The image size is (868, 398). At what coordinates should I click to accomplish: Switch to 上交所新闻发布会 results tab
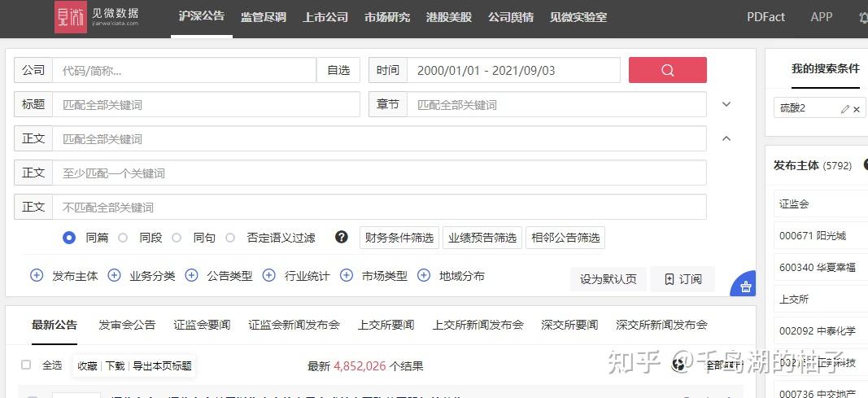[478, 325]
